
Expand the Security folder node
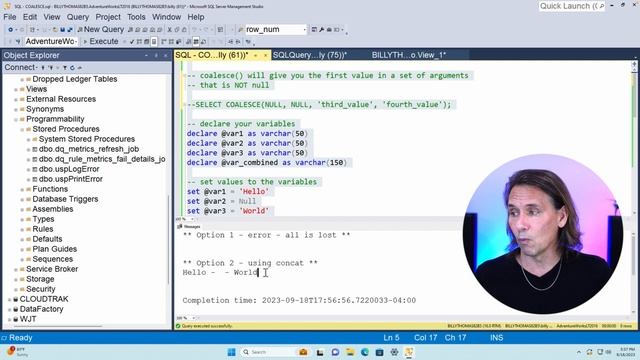click(x=16, y=289)
